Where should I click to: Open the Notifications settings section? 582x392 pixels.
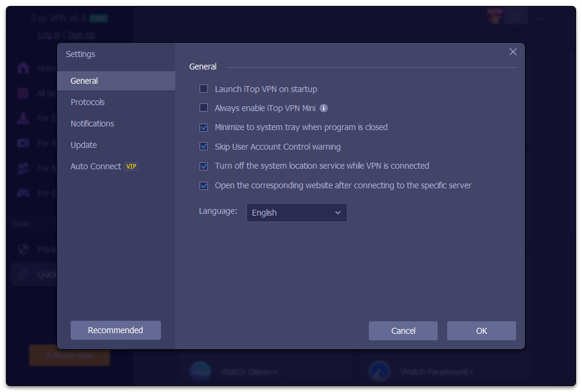[x=92, y=123]
